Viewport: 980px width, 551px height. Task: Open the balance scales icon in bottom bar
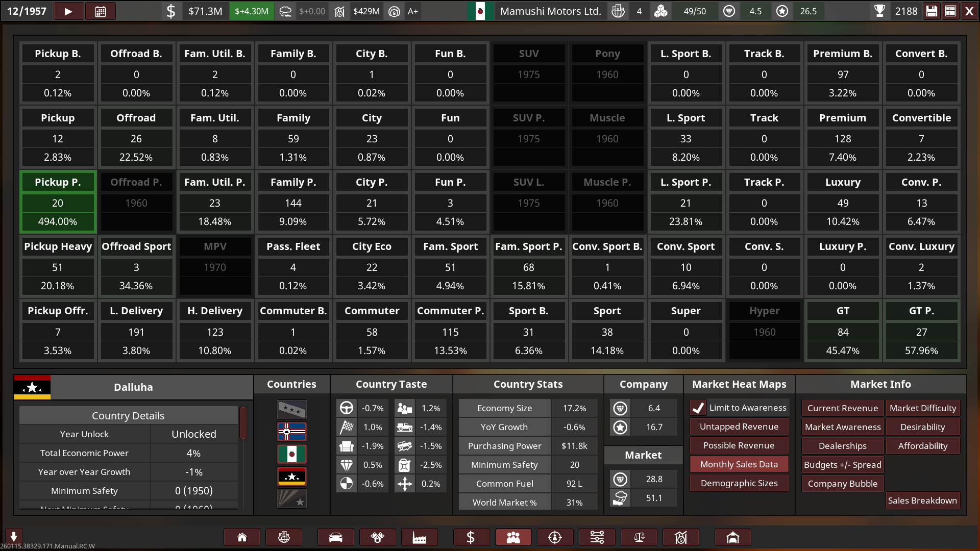[x=639, y=537]
